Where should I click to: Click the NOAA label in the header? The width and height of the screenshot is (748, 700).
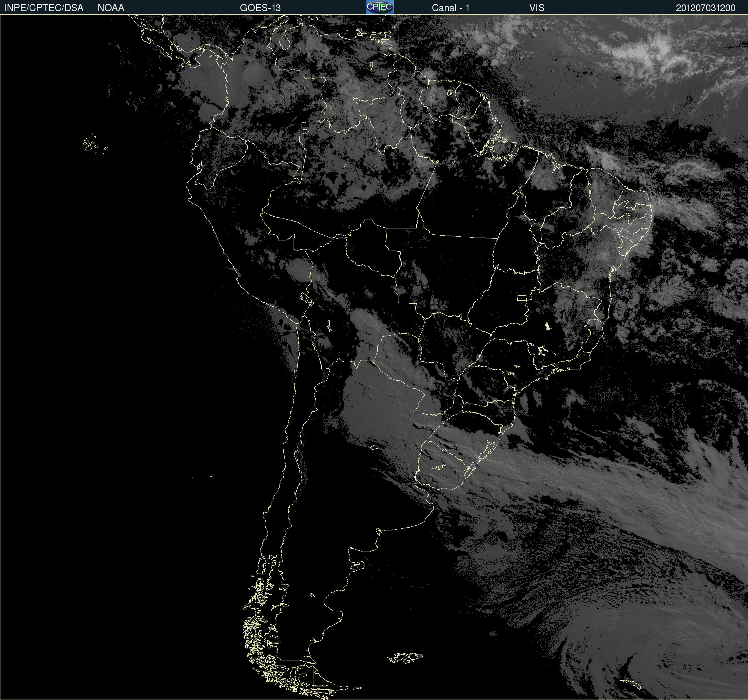coord(111,8)
